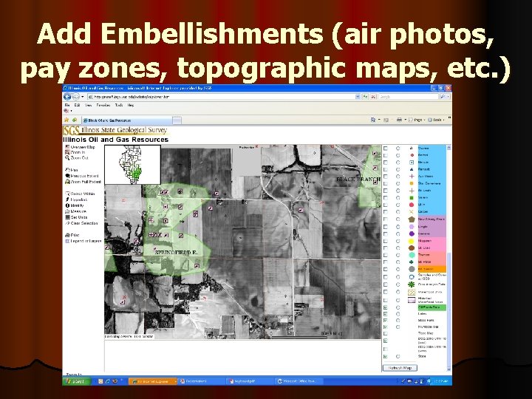Open the Page dropdown menu

(x=416, y=120)
